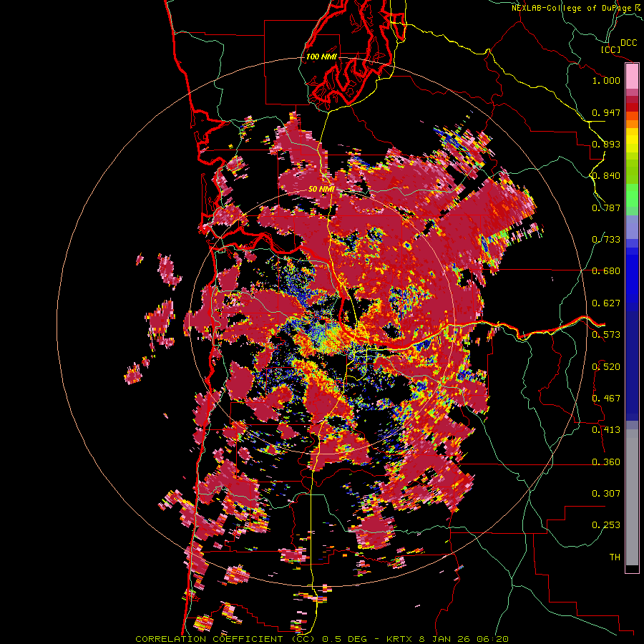Click the 0.893 scale value
Screen dimensions: 644x644
606,144
